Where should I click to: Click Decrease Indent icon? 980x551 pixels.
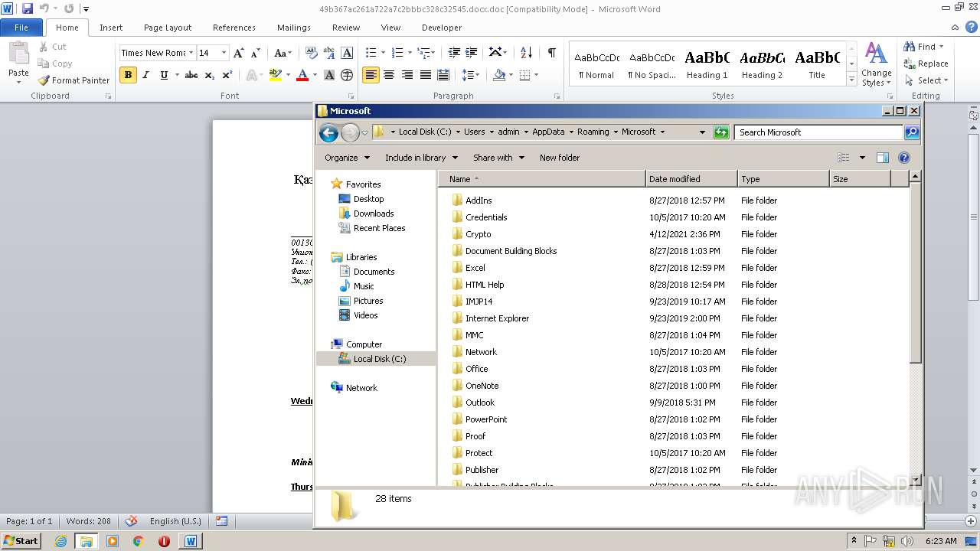coord(454,53)
